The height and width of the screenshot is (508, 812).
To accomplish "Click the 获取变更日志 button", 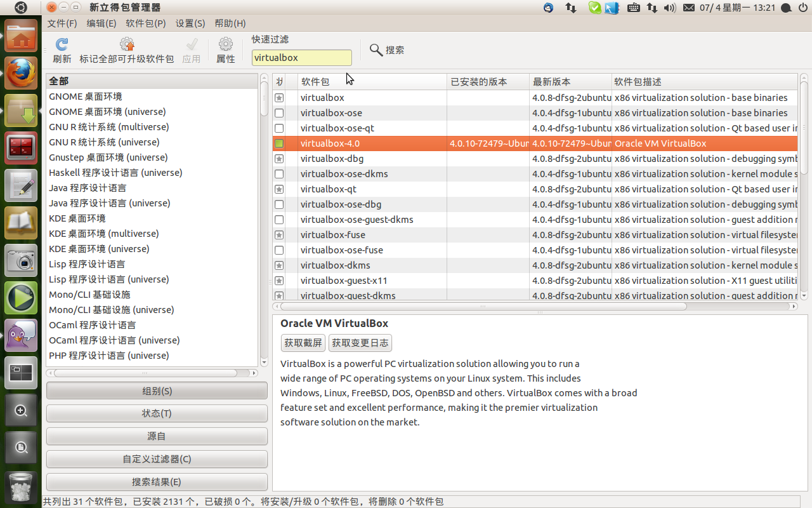I will coord(360,343).
